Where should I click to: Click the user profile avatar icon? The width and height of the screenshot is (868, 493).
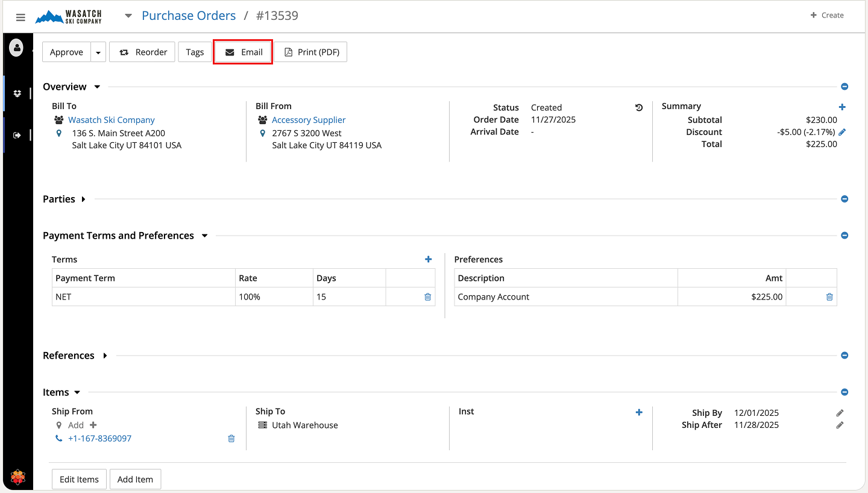click(x=16, y=48)
